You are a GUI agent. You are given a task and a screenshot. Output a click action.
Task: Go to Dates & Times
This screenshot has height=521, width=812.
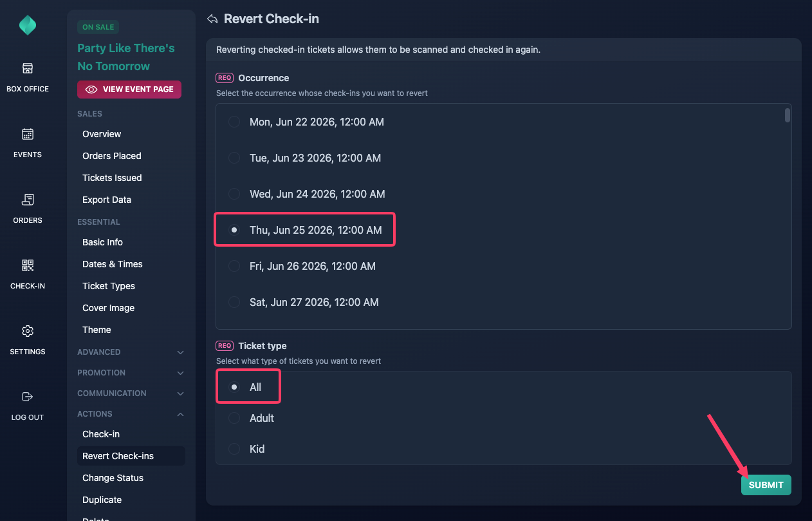pos(113,264)
